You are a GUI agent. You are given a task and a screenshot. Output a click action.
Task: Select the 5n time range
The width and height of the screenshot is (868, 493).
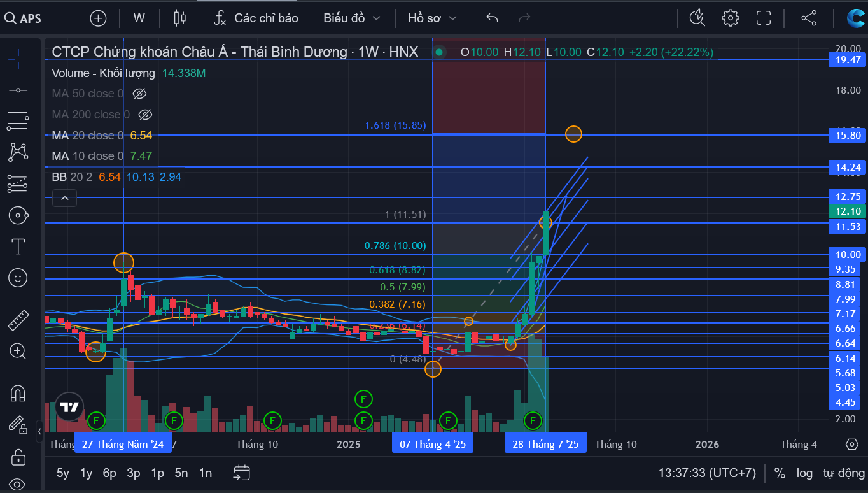181,473
